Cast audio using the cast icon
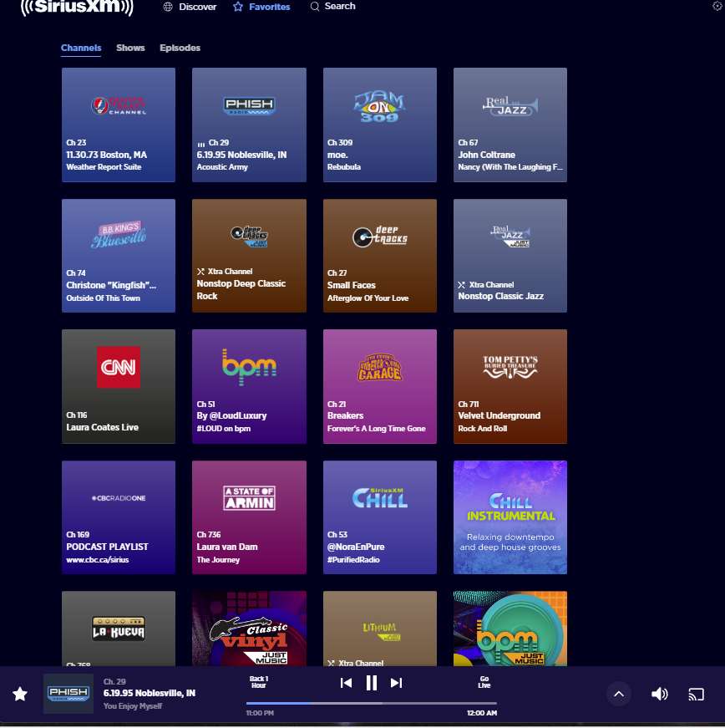Screen dimensions: 725x728 point(696,694)
